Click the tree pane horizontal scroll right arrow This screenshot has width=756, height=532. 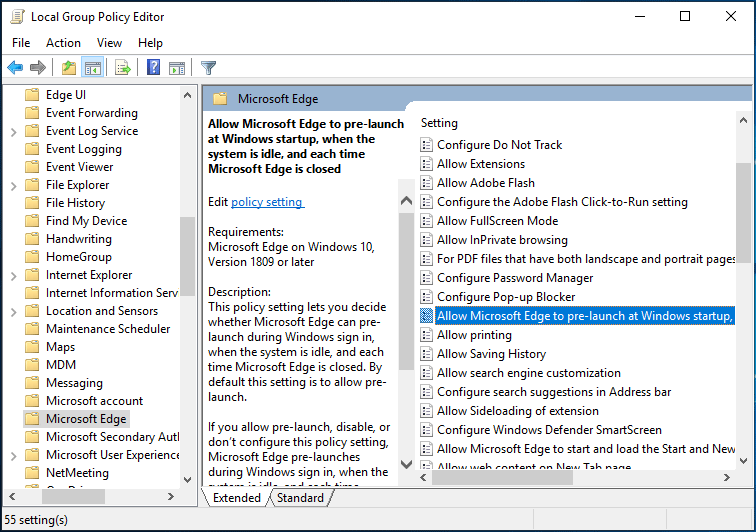(x=171, y=496)
